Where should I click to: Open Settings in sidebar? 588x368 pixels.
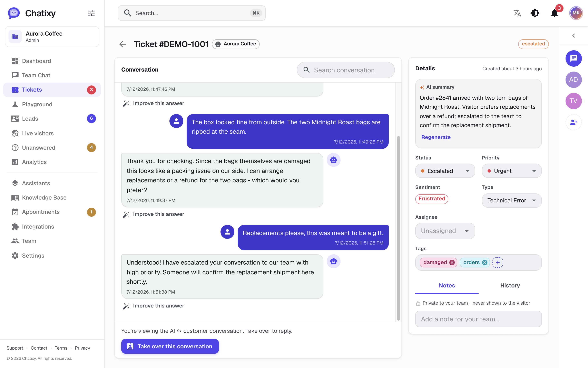52,255
